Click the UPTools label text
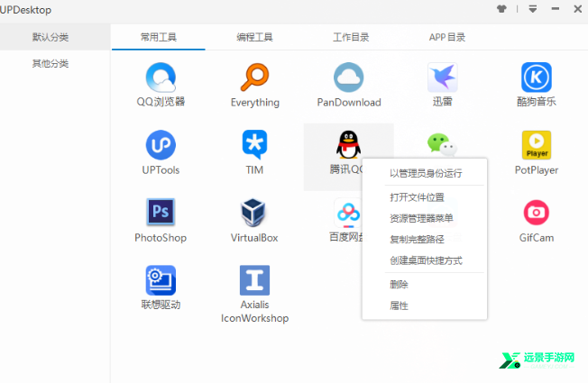Viewport: 588px width, 383px height. [161, 170]
